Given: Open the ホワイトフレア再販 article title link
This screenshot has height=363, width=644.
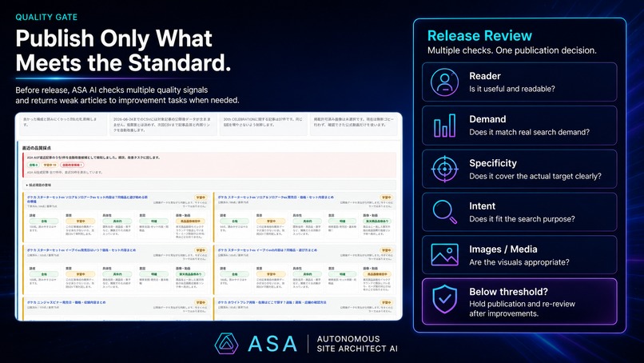Looking at the screenshot, I should click(x=272, y=302).
